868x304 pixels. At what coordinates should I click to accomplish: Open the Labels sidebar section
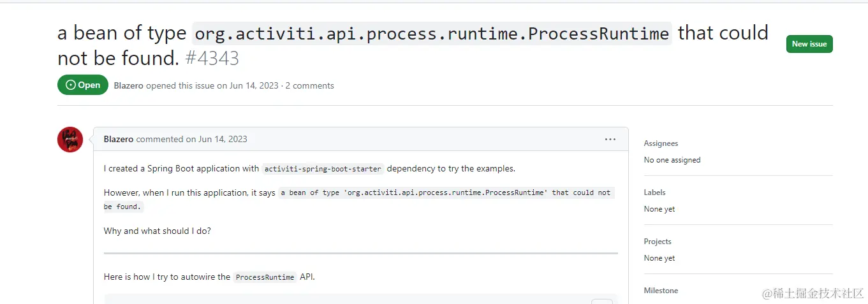click(x=654, y=192)
